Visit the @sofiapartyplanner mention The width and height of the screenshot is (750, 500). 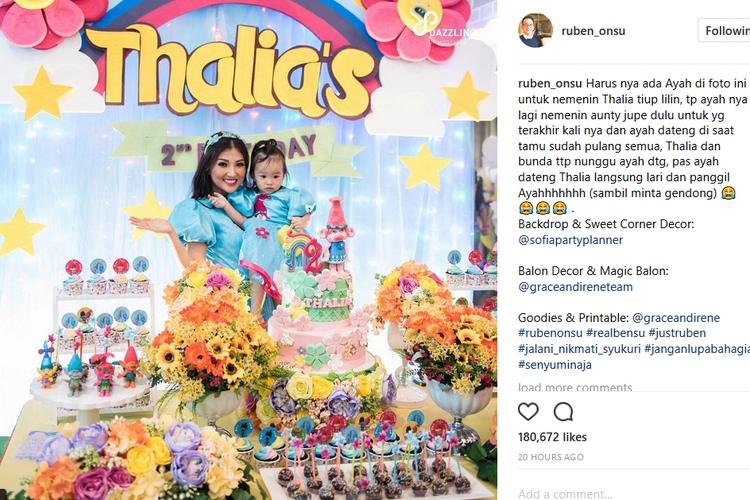tap(570, 240)
